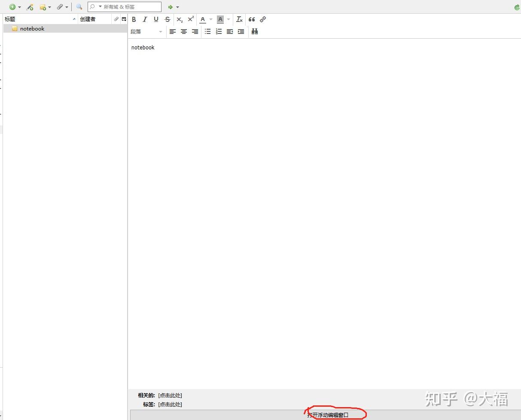521x420 pixels.
Task: Click the Clear Formatting icon
Action: pos(240,19)
